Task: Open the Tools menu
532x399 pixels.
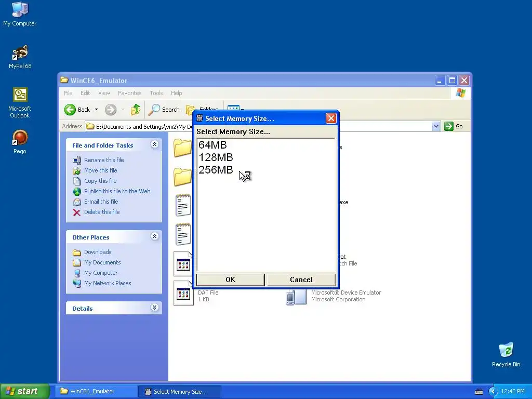Action: coord(156,93)
